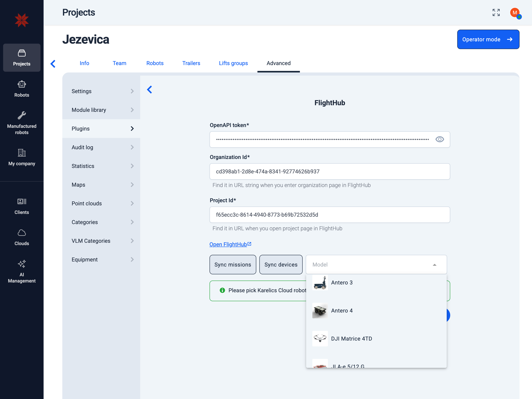Go back from FlightHub plugin panel
The width and height of the screenshot is (532, 399).
pyautogui.click(x=149, y=90)
